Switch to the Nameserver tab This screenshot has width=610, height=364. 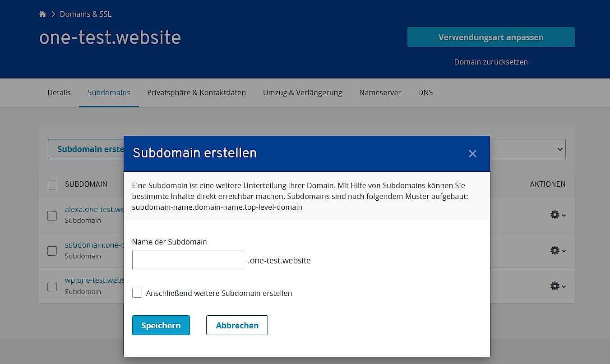(x=380, y=92)
